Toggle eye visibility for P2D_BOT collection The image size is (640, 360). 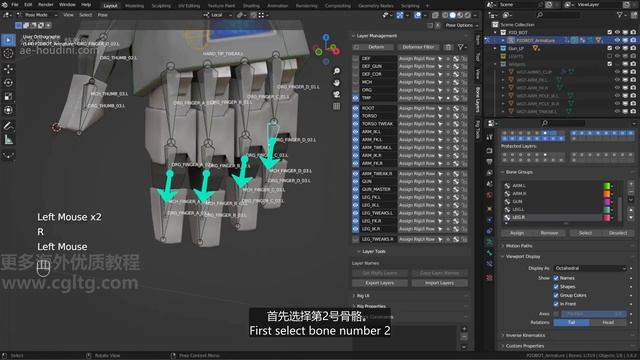point(617,32)
